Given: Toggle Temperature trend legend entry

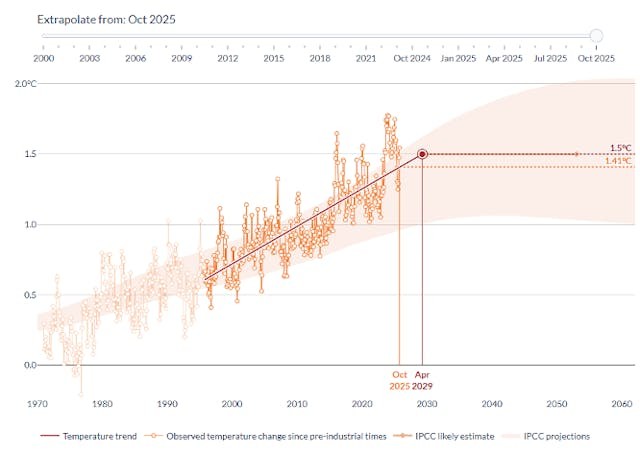Looking at the screenshot, I should point(93,436).
